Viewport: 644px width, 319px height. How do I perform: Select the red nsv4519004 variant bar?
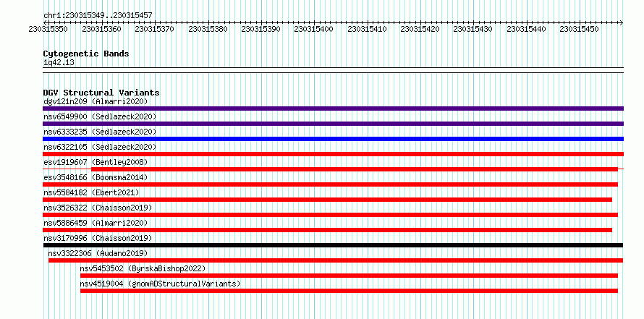[349, 291]
